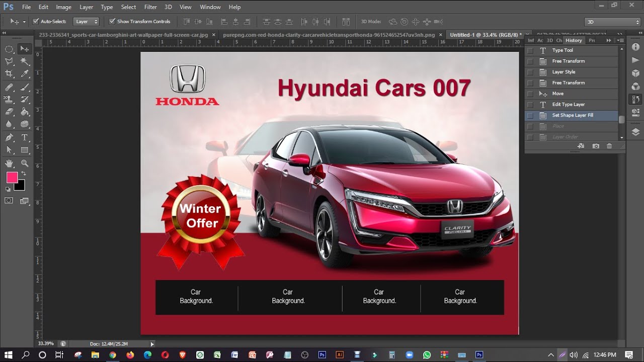
Task: Select the Eraser tool
Action: [9, 112]
